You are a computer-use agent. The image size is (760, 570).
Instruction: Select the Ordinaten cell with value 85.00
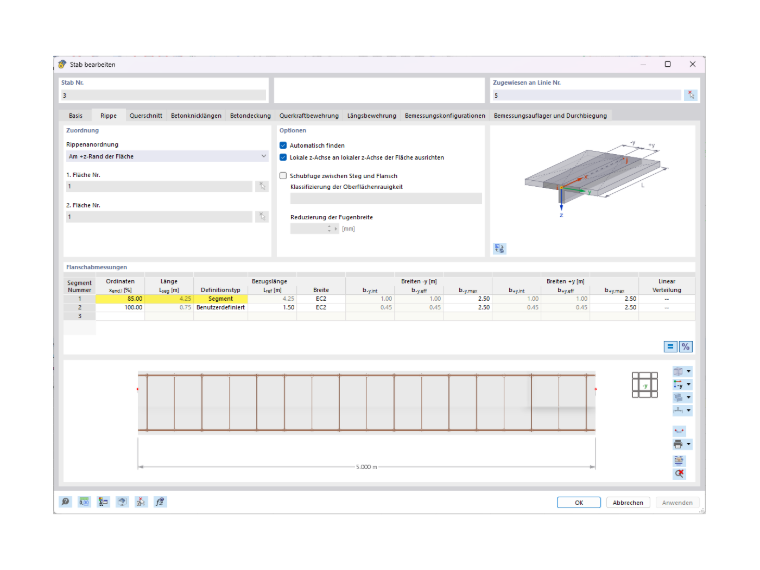pyautogui.click(x=120, y=299)
